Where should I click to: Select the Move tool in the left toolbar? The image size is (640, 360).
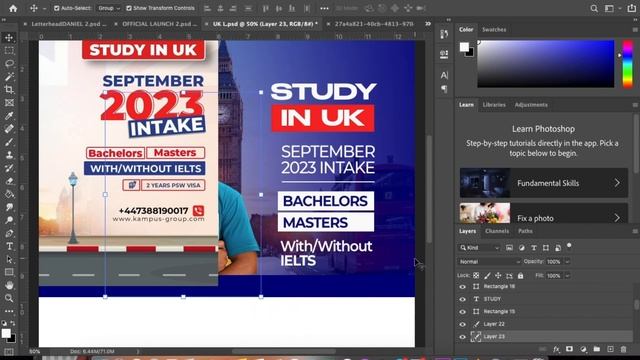9,38
